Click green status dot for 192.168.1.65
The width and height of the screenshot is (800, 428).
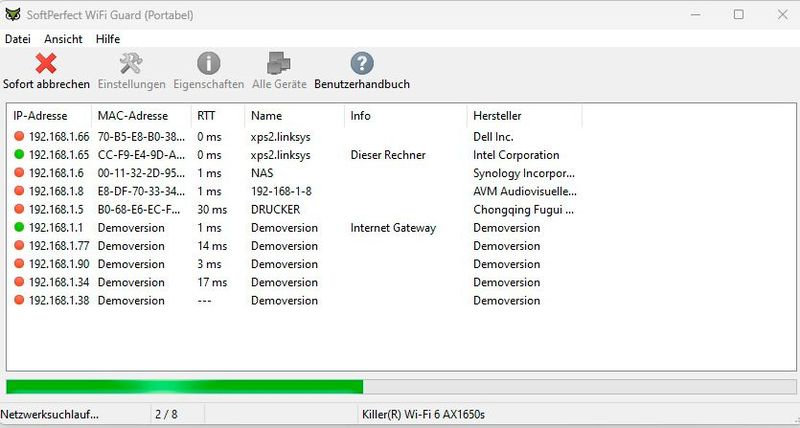(19, 154)
